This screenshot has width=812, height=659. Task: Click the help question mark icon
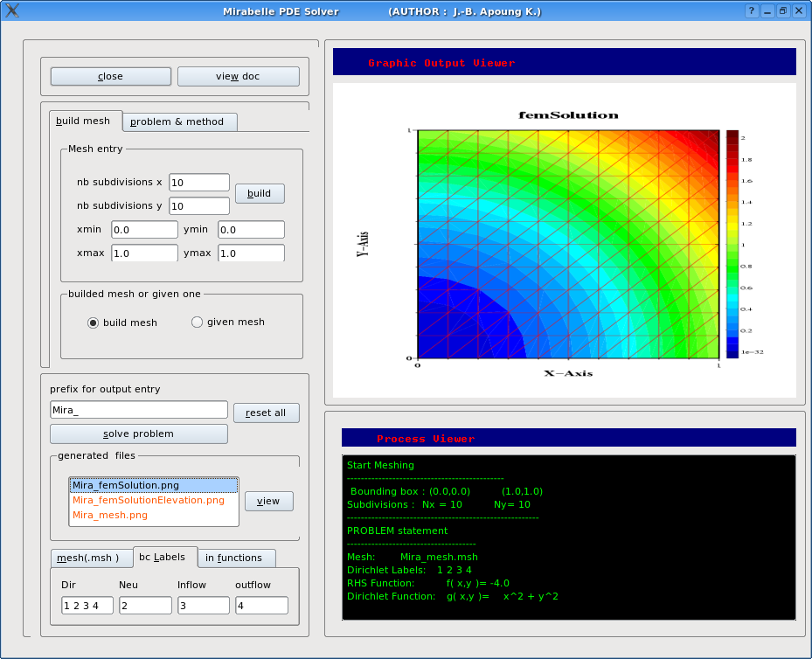(x=751, y=11)
